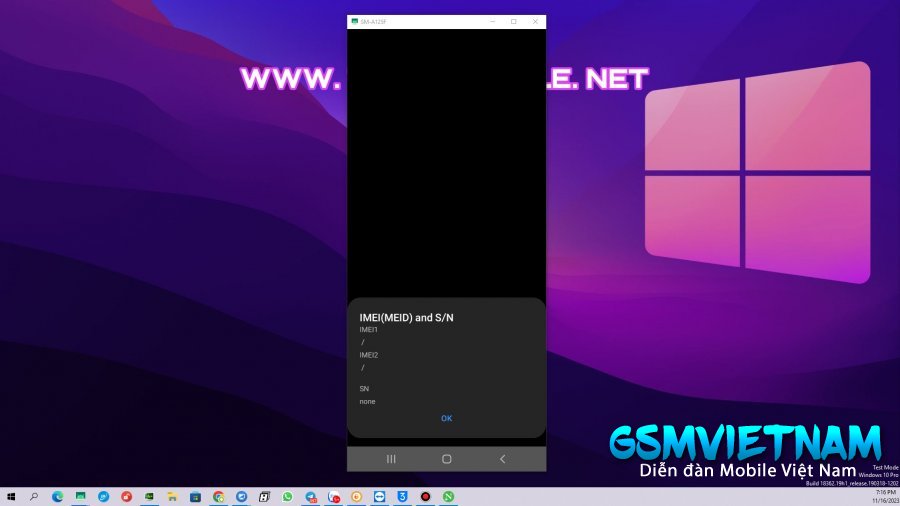This screenshot has height=506, width=900.
Task: Open the red padlock taskbar icon
Action: (126, 497)
